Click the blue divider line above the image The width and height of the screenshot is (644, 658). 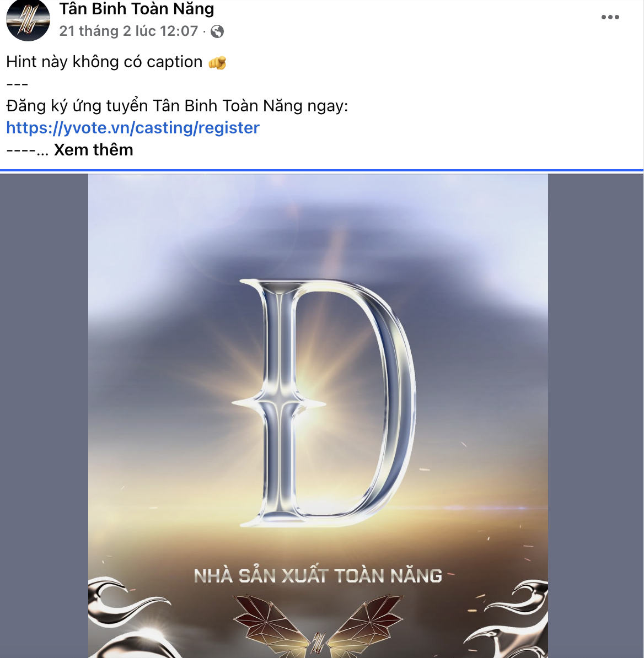point(321,170)
